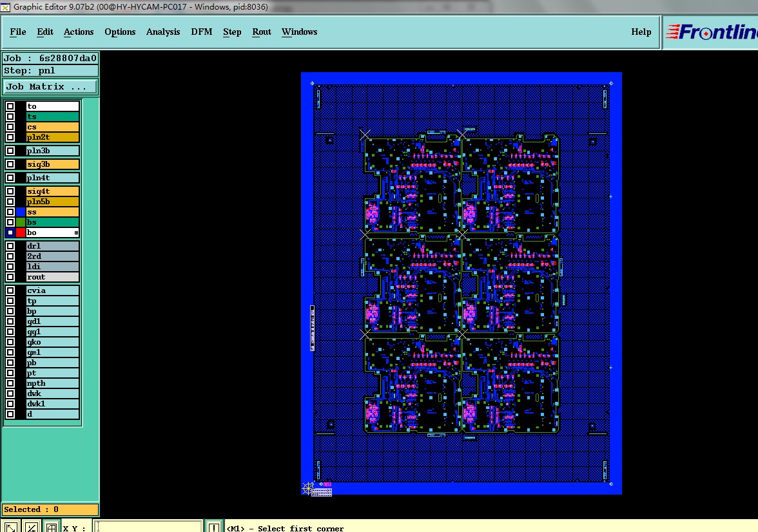Select layer name dwk1

[53, 404]
